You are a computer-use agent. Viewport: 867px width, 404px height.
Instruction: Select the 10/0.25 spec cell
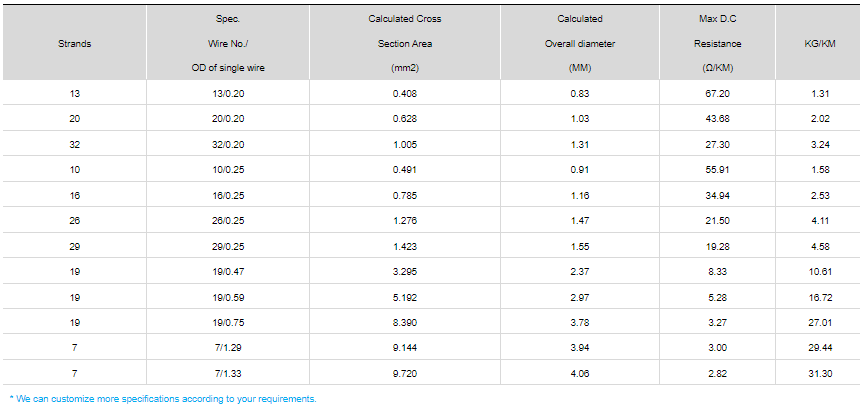tap(228, 169)
